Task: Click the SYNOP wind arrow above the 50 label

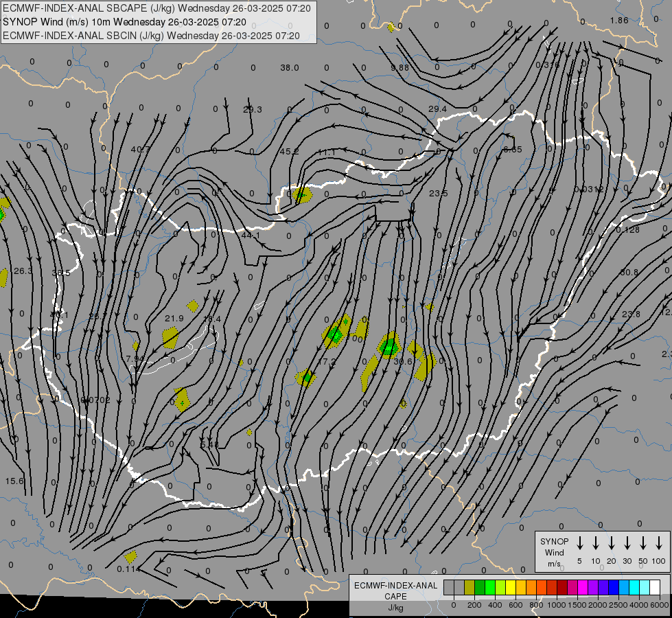Action: coord(643,543)
